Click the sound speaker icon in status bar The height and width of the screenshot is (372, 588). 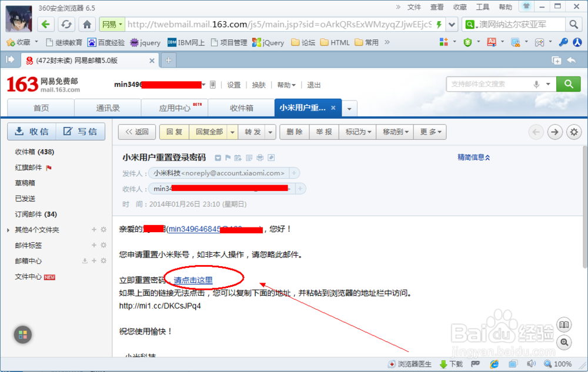[x=531, y=364]
